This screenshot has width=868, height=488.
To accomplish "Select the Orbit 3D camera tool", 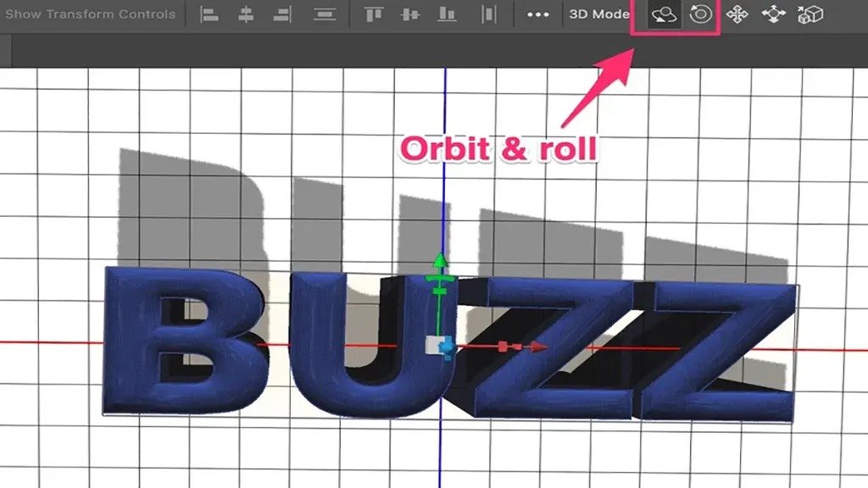I will click(663, 14).
